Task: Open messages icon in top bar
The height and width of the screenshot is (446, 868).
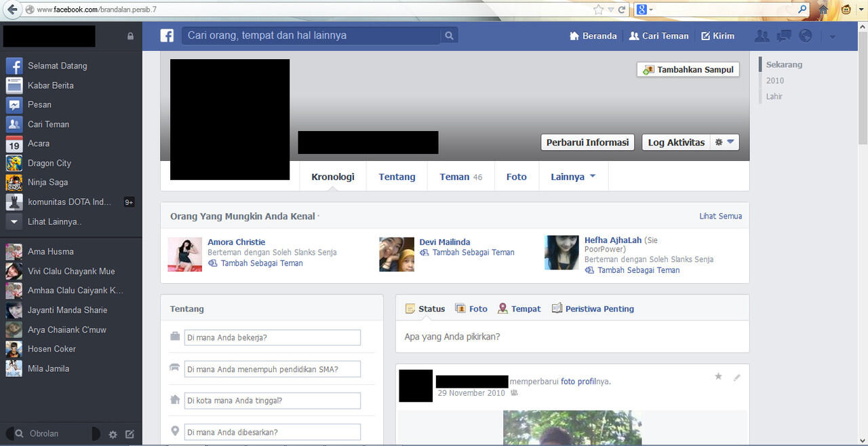Action: pyautogui.click(x=784, y=36)
